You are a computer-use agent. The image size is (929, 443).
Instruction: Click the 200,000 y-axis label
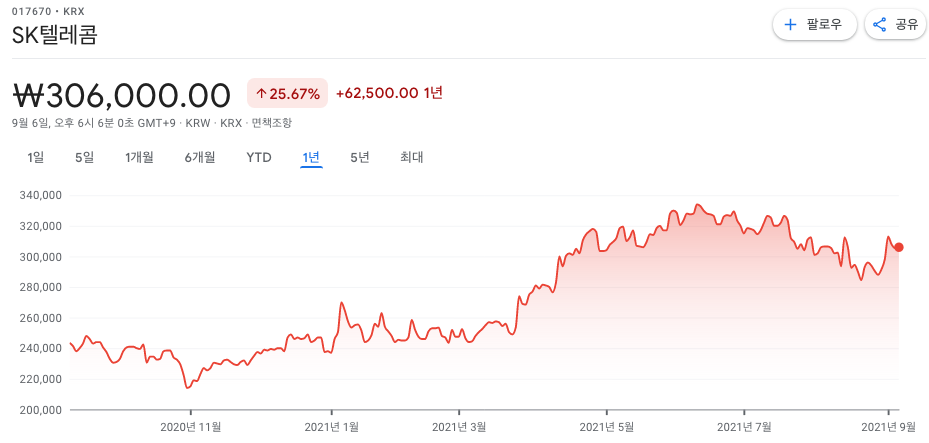(43, 410)
